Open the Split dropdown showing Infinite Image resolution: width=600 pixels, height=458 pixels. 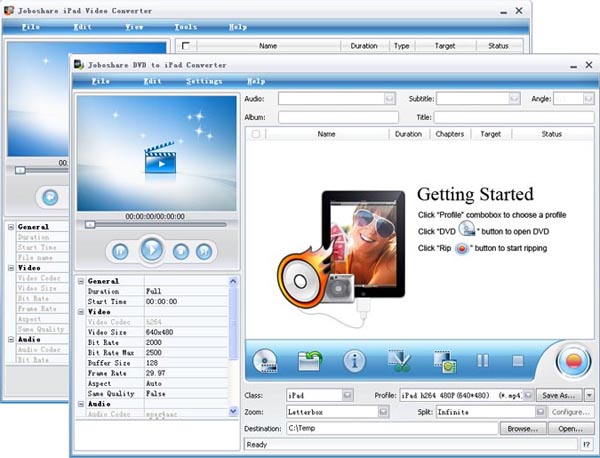[540, 412]
